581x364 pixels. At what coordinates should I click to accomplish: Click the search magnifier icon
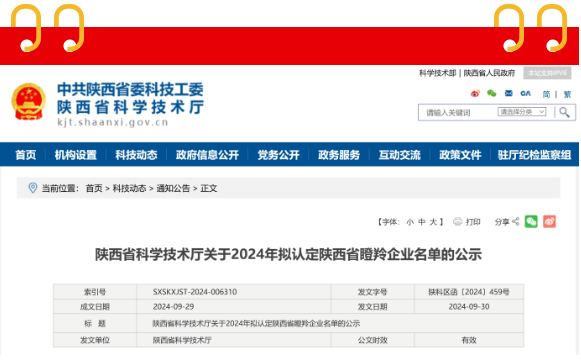pyautogui.click(x=564, y=112)
